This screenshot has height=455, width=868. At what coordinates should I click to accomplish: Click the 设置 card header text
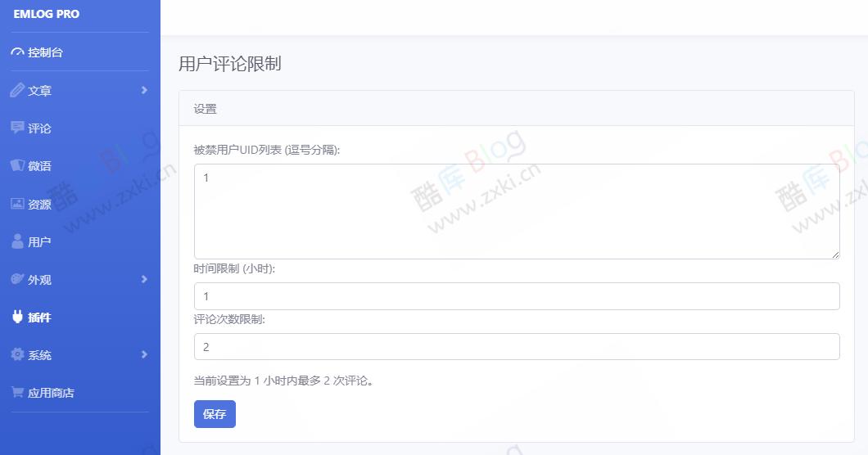click(205, 109)
